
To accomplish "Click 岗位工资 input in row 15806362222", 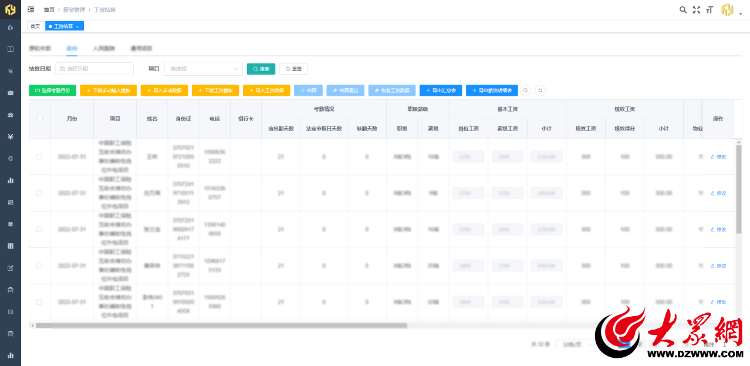I will pyautogui.click(x=468, y=156).
